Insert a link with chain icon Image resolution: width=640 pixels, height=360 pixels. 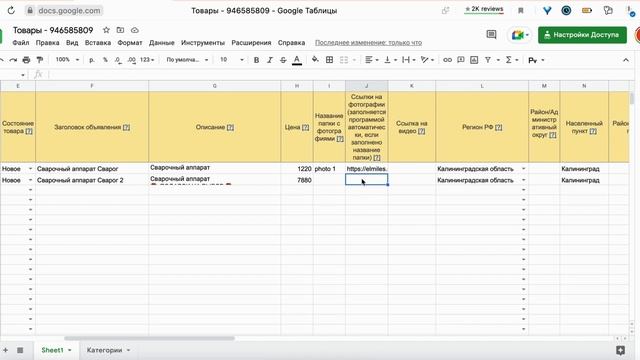click(x=447, y=60)
